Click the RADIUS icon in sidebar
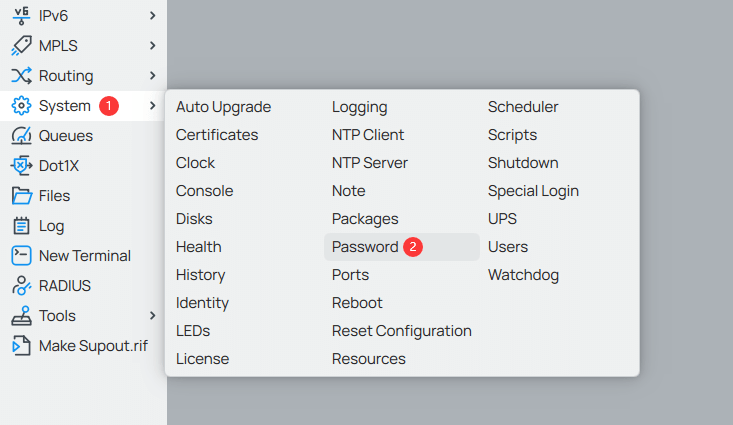The image size is (733, 425). point(21,286)
